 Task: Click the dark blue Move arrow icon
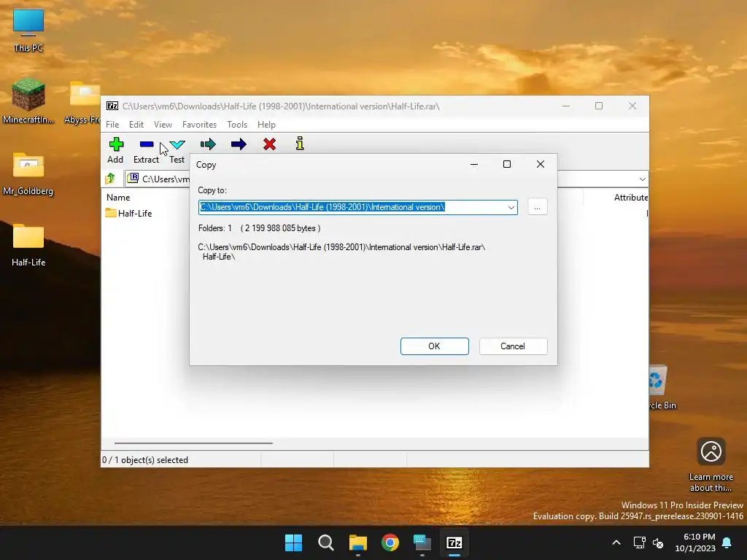coord(239,144)
